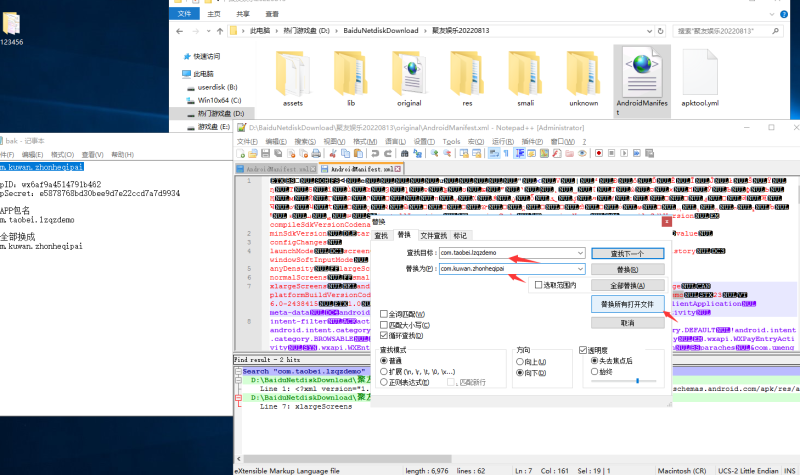Select 向上 upward direction radio
The height and width of the screenshot is (475, 800).
click(520, 361)
